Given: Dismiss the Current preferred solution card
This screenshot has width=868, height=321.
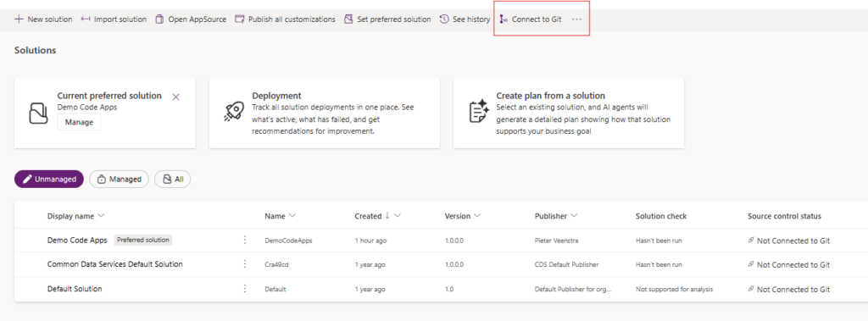Looking at the screenshot, I should click(x=176, y=97).
